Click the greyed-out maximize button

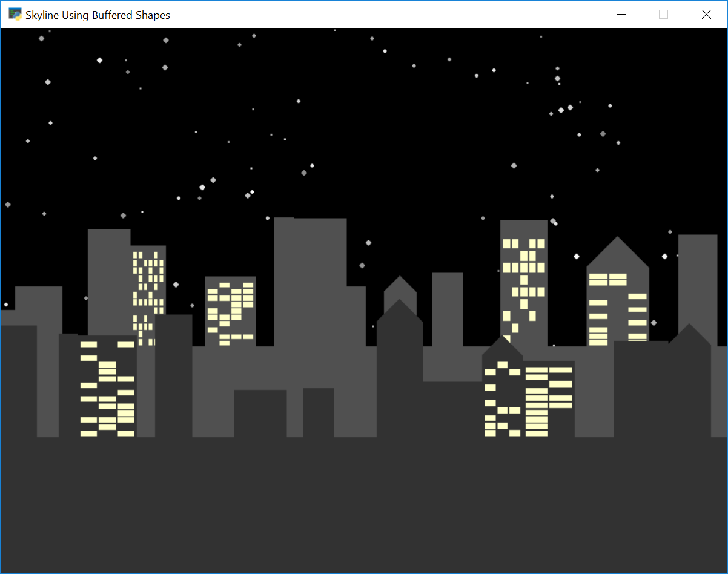coord(663,15)
